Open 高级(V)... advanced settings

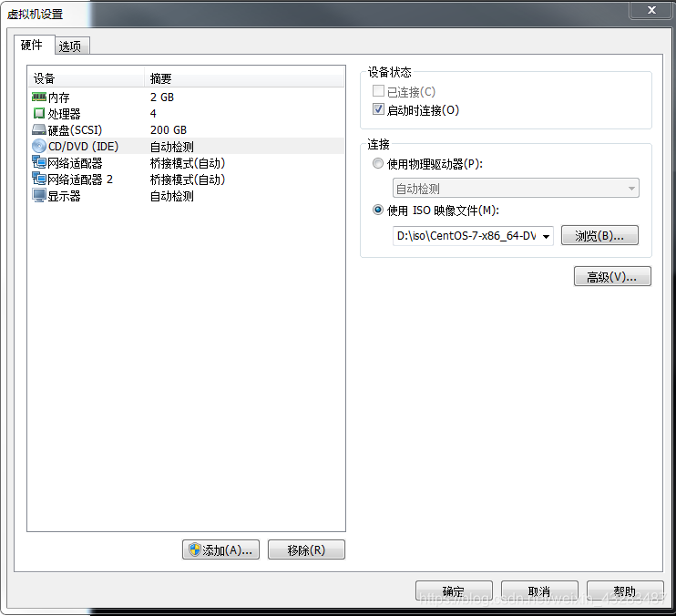coord(612,276)
